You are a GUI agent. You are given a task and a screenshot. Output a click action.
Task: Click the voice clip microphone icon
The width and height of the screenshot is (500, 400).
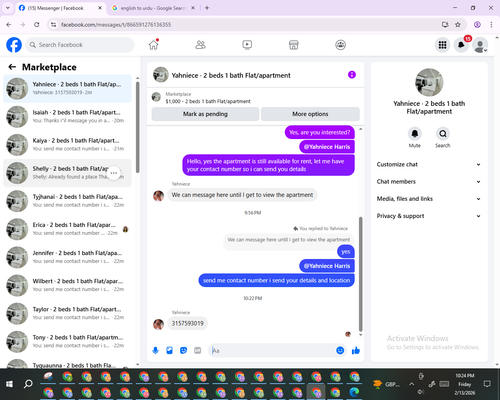pyautogui.click(x=155, y=350)
